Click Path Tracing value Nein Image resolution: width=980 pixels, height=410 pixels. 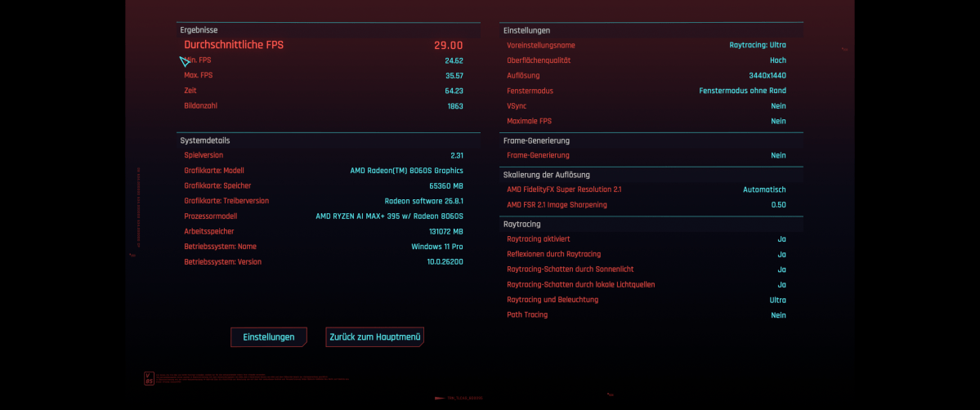[779, 315]
